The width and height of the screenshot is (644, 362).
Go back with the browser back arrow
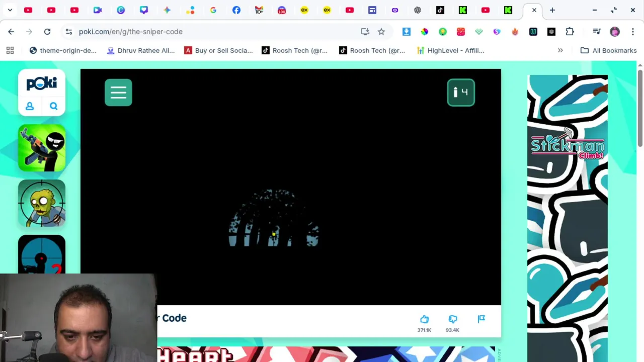[11, 32]
